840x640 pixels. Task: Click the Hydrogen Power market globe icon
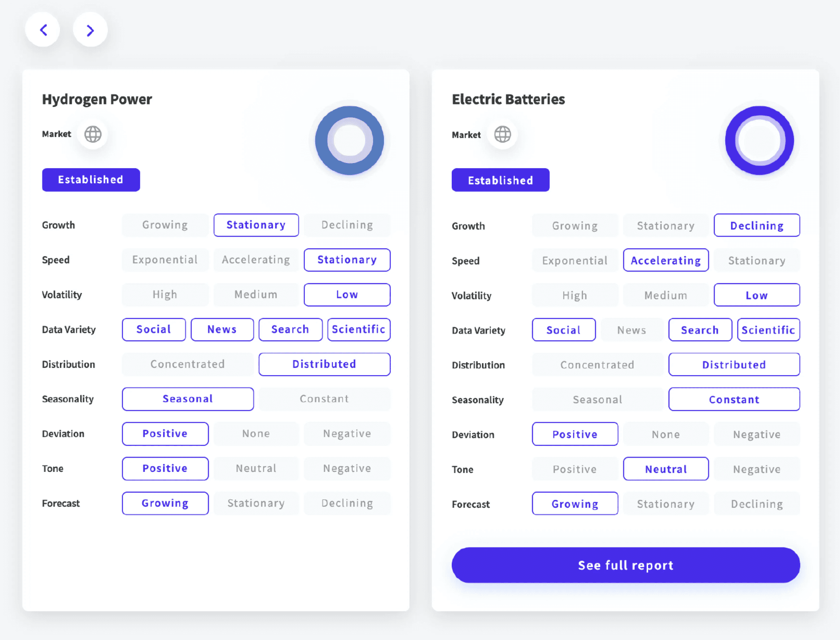coord(93,134)
